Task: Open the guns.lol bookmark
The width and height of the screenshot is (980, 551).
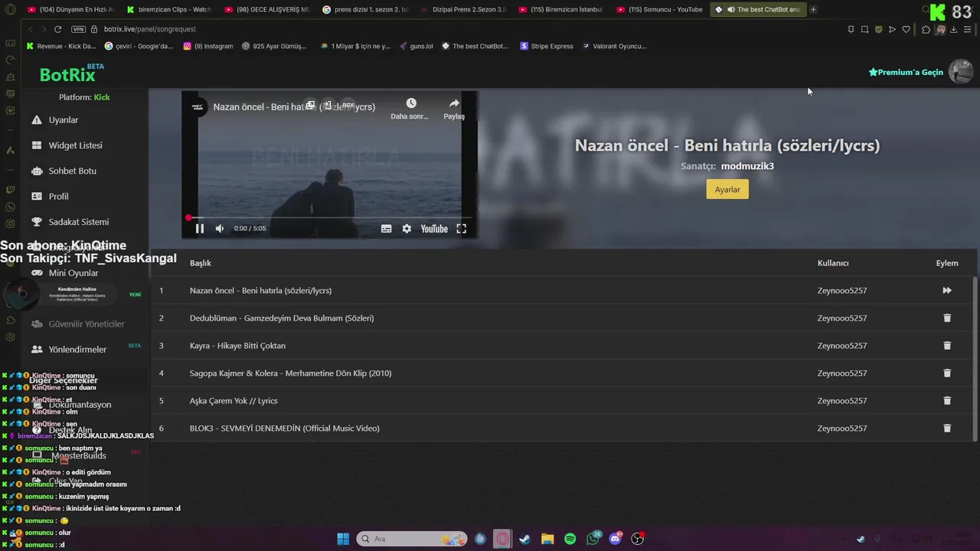Action: [x=415, y=46]
